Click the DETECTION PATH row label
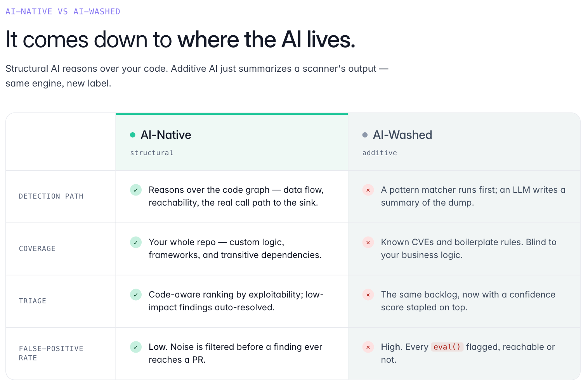Viewport: 588px width, 391px height. (x=51, y=196)
